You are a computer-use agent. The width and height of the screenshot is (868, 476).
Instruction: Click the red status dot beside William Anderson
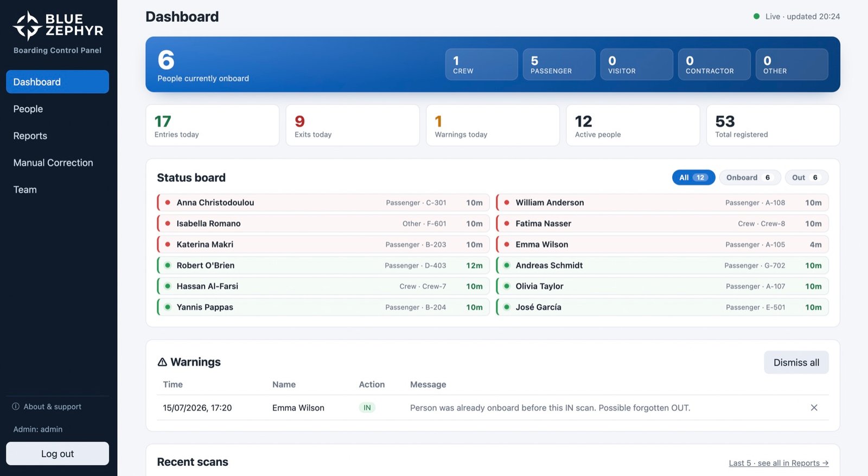pyautogui.click(x=507, y=202)
